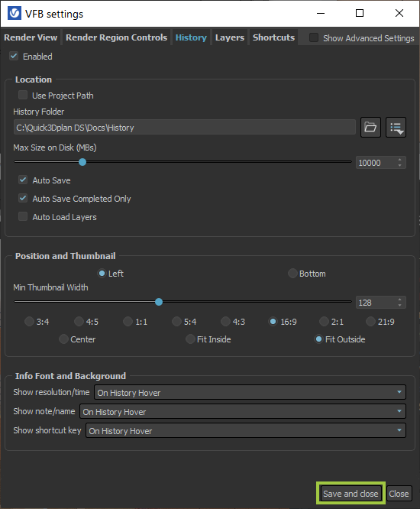The height and width of the screenshot is (509, 420).
Task: Select Fit Inside thumbnail mode
Action: (190, 339)
